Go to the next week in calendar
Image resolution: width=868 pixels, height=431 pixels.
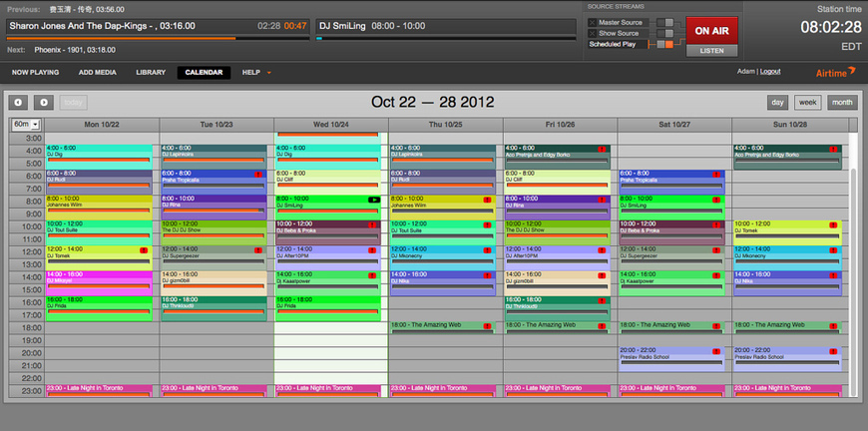(43, 102)
